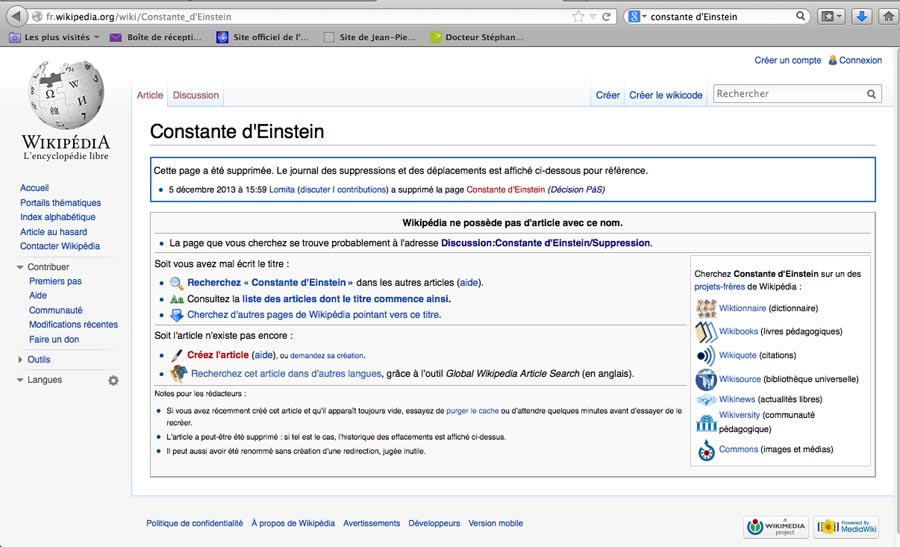The width and height of the screenshot is (900, 547).
Task: Click the Commons project icon
Action: pos(706,450)
